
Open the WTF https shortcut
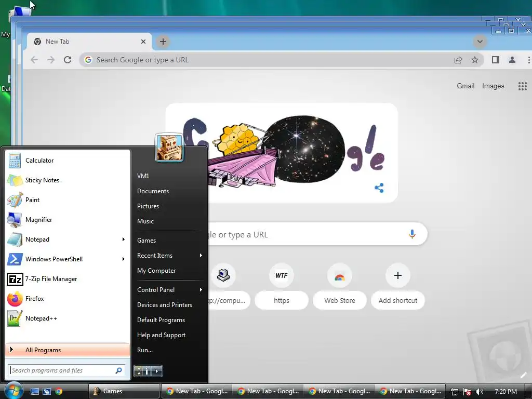282,286
